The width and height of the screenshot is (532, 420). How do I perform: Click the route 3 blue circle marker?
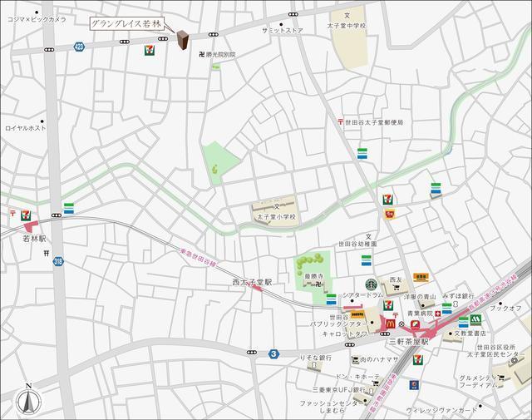point(273,353)
